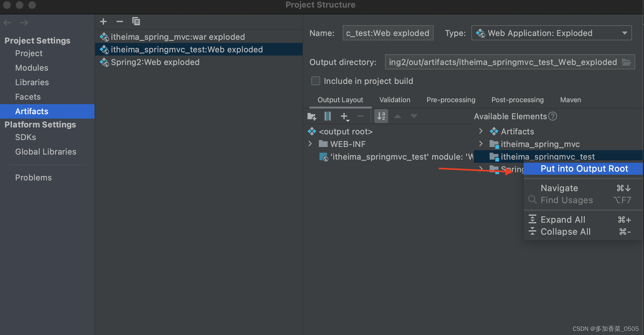This screenshot has height=335, width=644.
Task: Expand the WEB-INF folder node
Action: coord(310,144)
